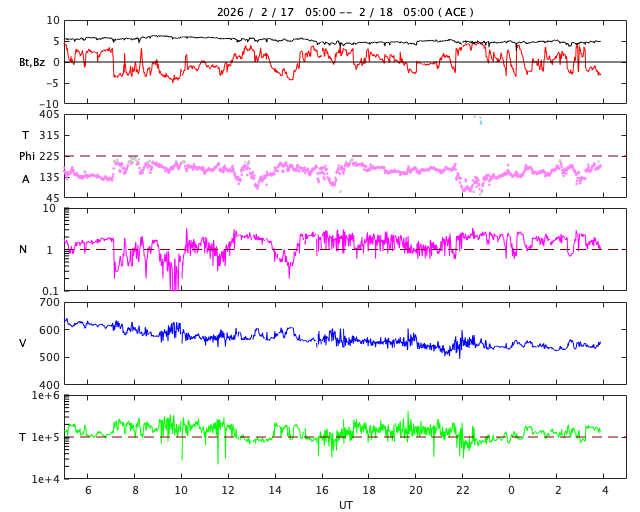Click the N density axis label
The width and height of the screenshot is (640, 512).
pos(23,249)
